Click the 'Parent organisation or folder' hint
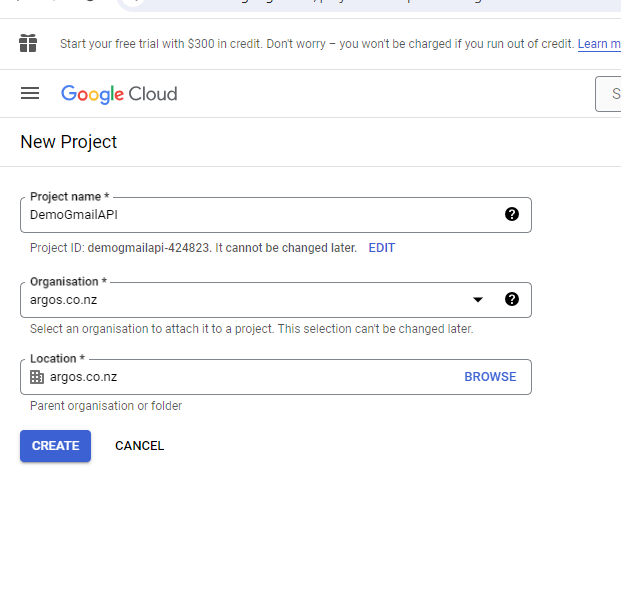Screen dimensions: 621x611 click(x=106, y=406)
